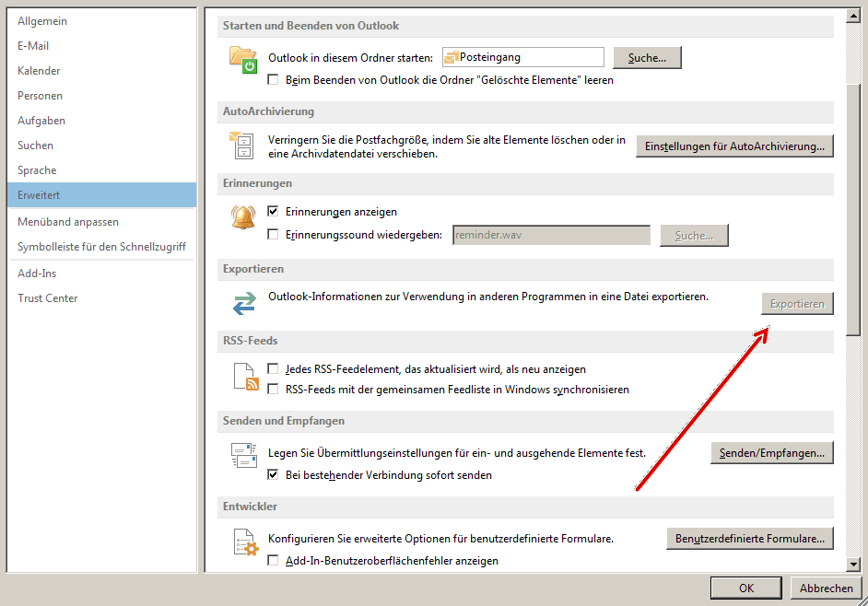Click the developer forms gear icon
This screenshot has height=606, width=868.
point(246,542)
